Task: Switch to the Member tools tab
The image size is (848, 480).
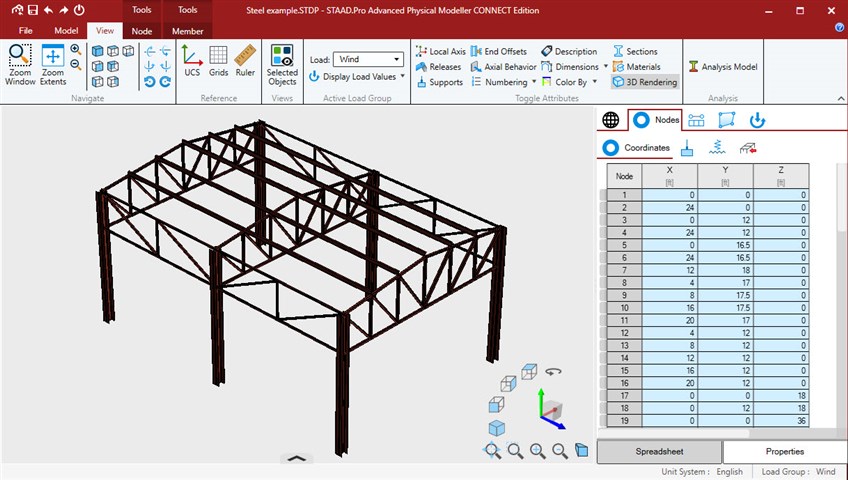Action: click(x=188, y=31)
